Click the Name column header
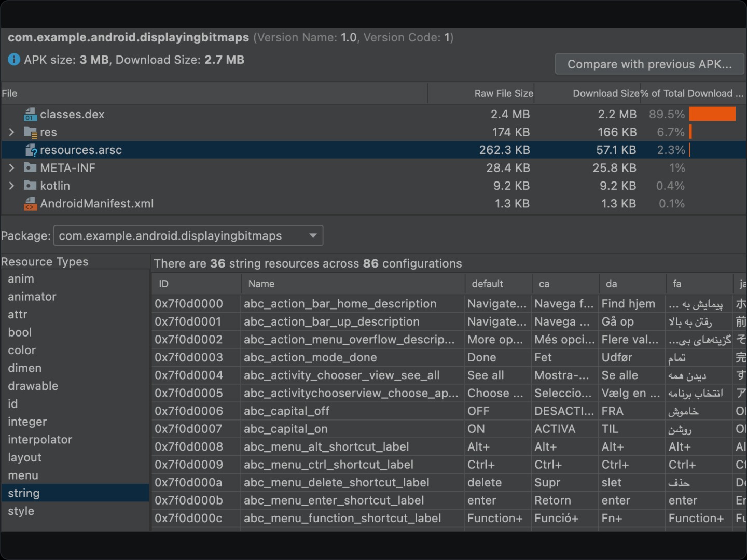The height and width of the screenshot is (560, 747). (353, 284)
